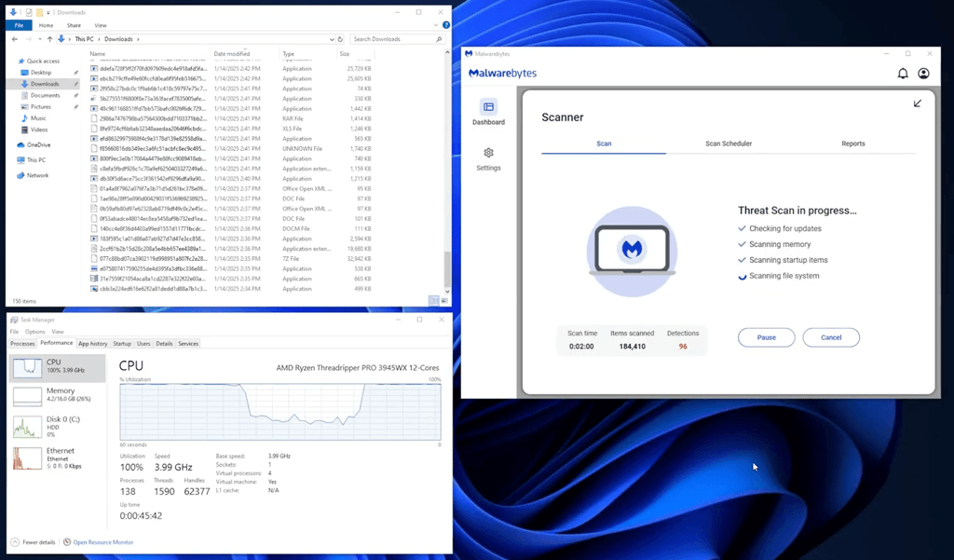This screenshot has height=560, width=954.
Task: Select Pictures in Explorer navigation pane
Action: tap(41, 107)
